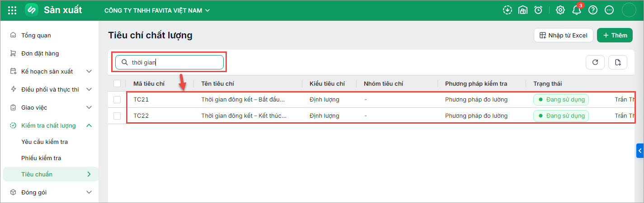Viewport: 644px width, 203px height.
Task: Sort by Tên tiêu chí column header
Action: [x=217, y=83]
